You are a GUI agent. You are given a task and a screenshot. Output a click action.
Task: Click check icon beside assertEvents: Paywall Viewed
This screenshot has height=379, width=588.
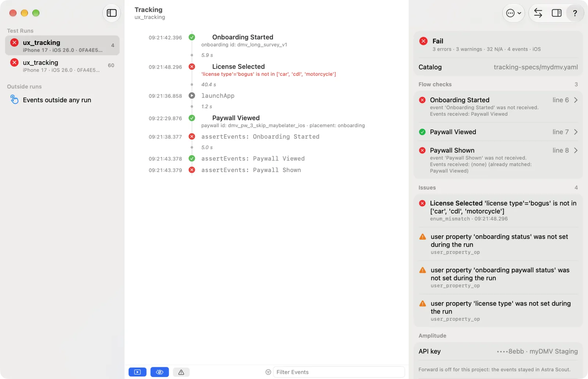pyautogui.click(x=192, y=158)
